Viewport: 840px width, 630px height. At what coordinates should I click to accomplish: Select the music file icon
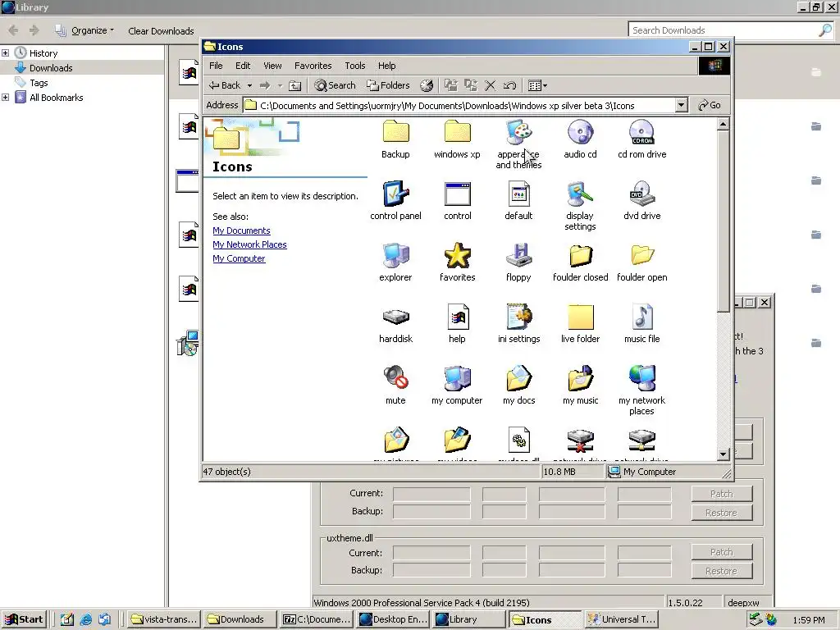pos(641,317)
